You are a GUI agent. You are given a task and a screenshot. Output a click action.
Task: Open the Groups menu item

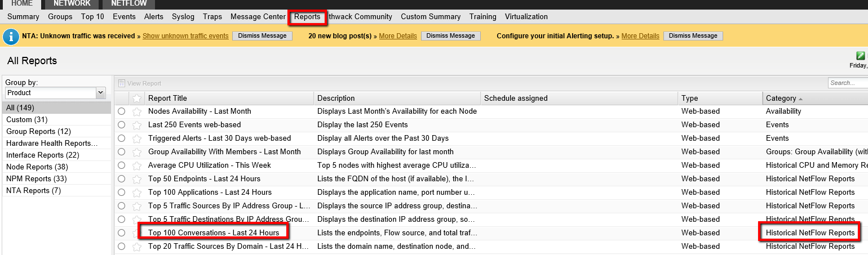click(x=60, y=17)
